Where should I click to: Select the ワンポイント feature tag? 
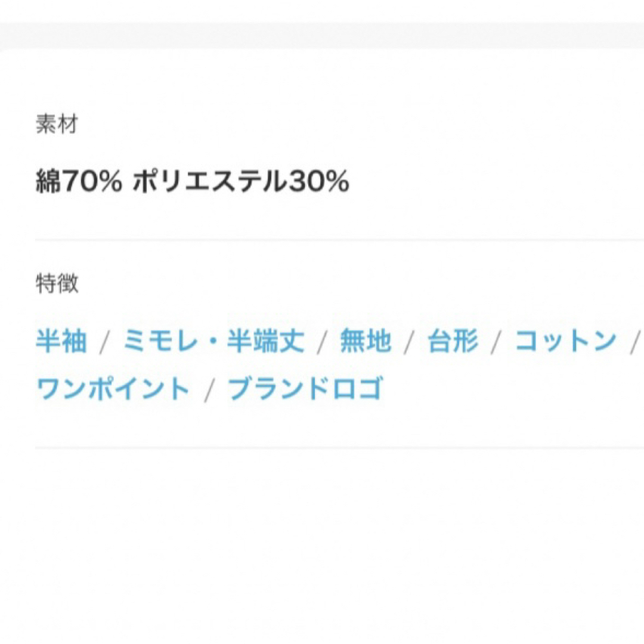click(113, 389)
